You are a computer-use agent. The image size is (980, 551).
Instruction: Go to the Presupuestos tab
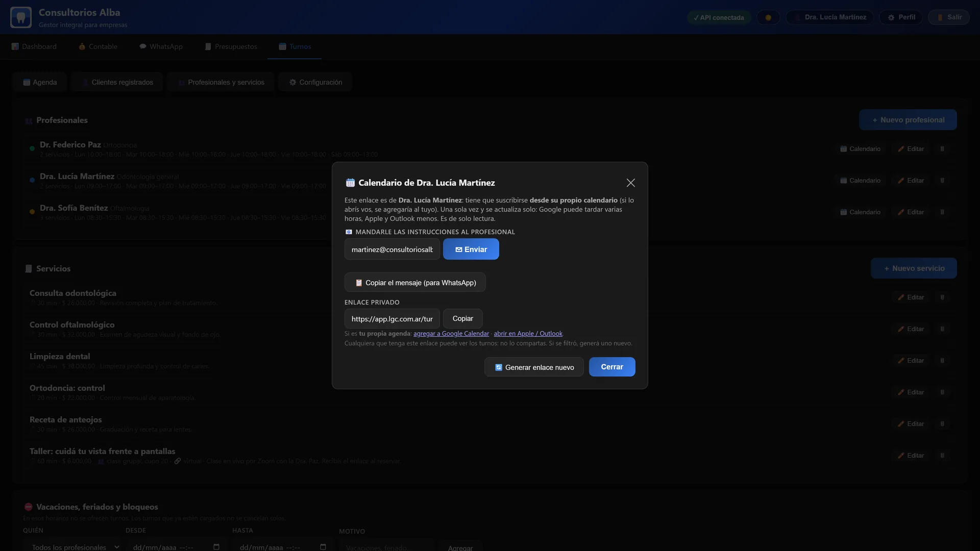pos(231,46)
